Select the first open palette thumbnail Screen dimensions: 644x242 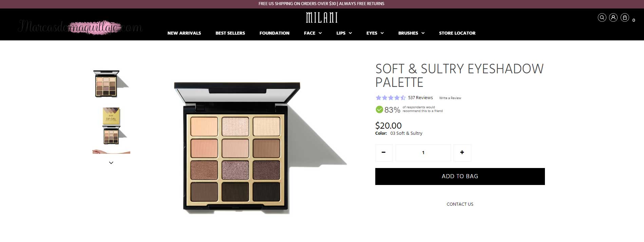click(x=111, y=84)
